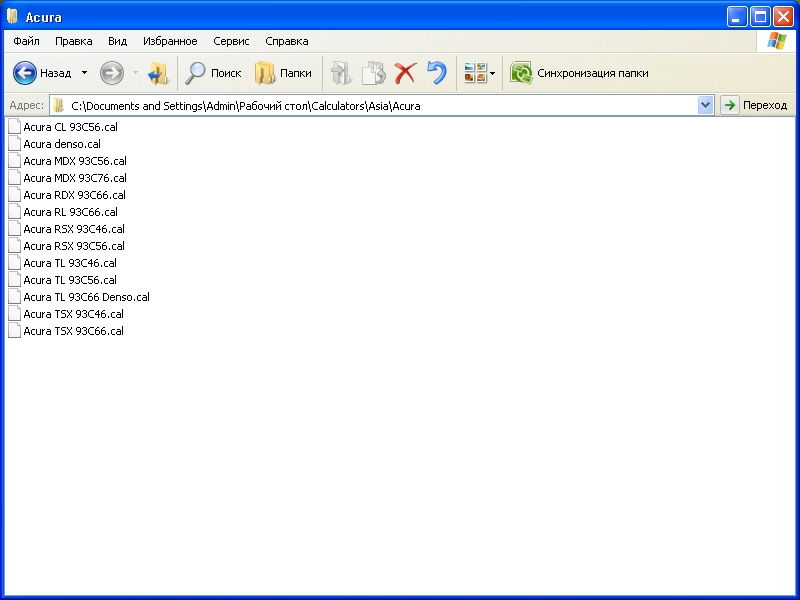Open the Вид menu
Image resolution: width=800 pixels, height=600 pixels.
click(117, 41)
